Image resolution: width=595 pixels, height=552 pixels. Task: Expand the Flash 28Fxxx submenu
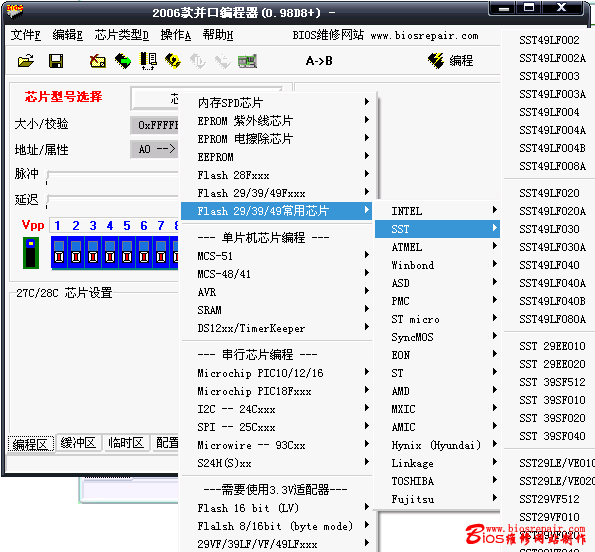pos(276,175)
